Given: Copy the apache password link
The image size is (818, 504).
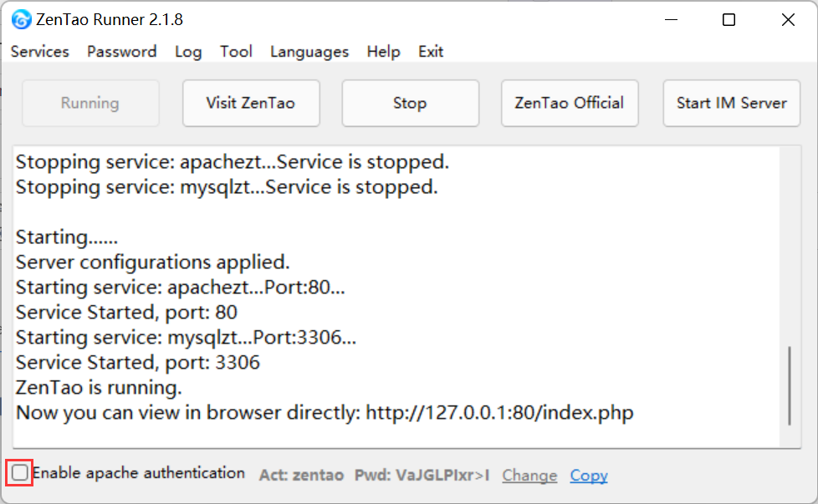Looking at the screenshot, I should (589, 476).
